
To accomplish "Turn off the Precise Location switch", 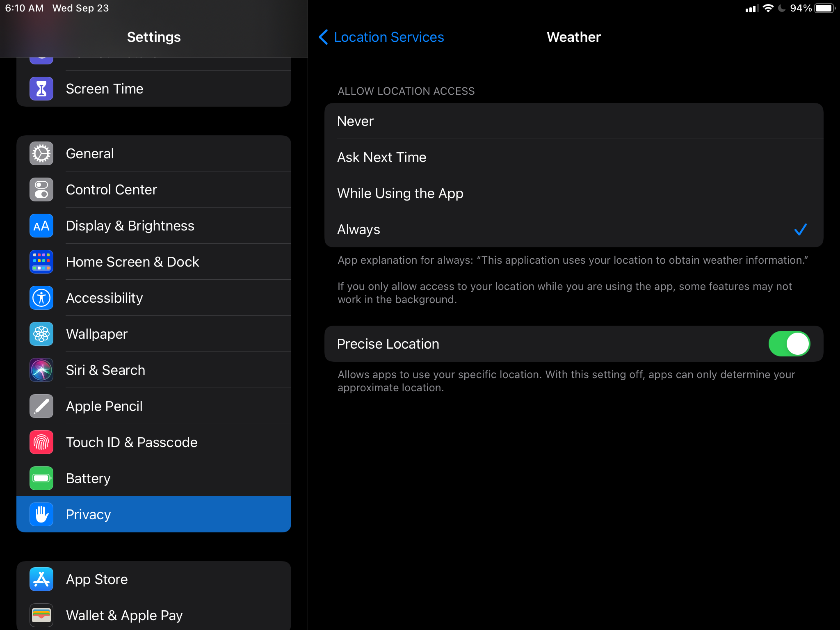I will click(x=789, y=344).
